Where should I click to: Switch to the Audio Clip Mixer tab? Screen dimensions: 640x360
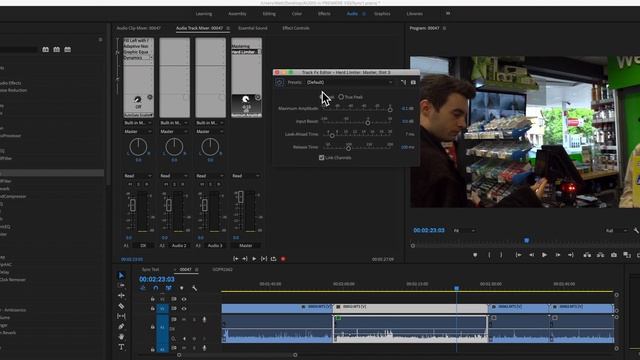(x=139, y=28)
